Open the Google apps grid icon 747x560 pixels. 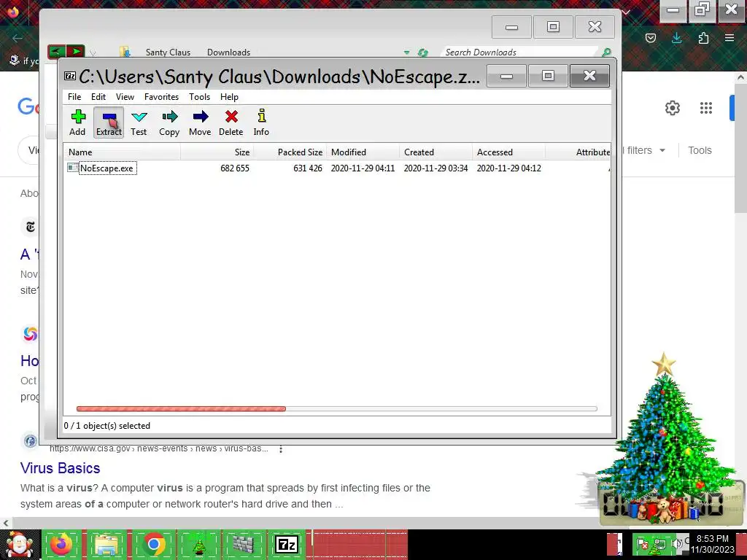(706, 108)
